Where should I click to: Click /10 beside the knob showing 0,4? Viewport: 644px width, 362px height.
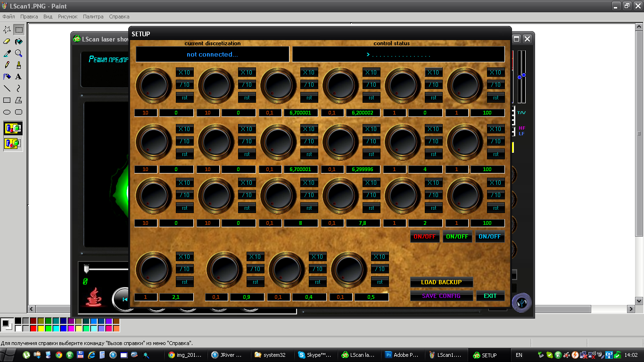click(x=318, y=269)
